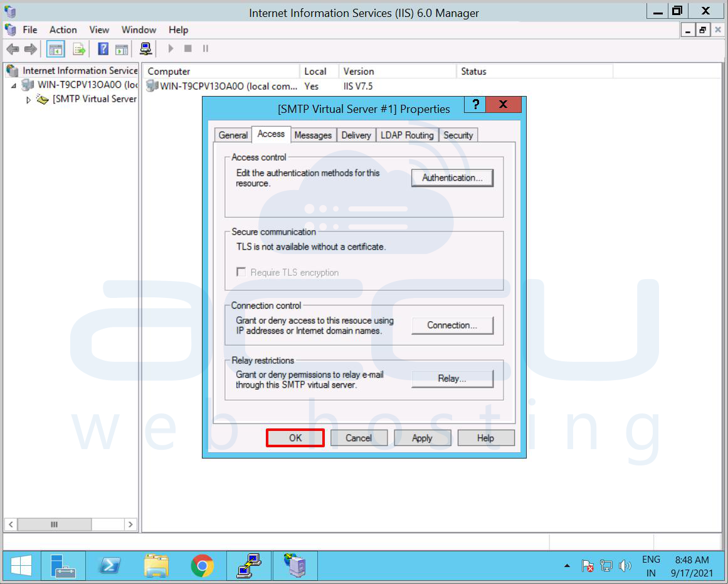Toggle Show/Hide Console Tree toolbar icon
This screenshot has height=584, width=728.
(x=56, y=49)
